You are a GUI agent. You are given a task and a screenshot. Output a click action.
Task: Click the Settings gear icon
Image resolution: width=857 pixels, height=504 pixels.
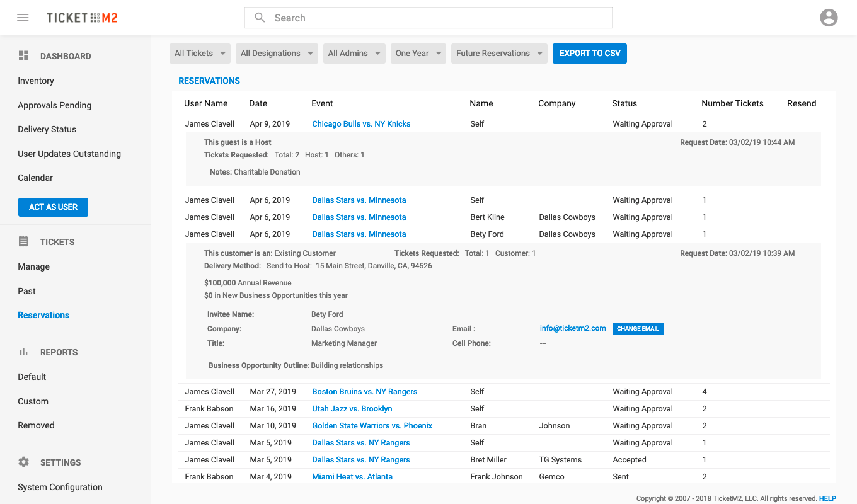(24, 462)
